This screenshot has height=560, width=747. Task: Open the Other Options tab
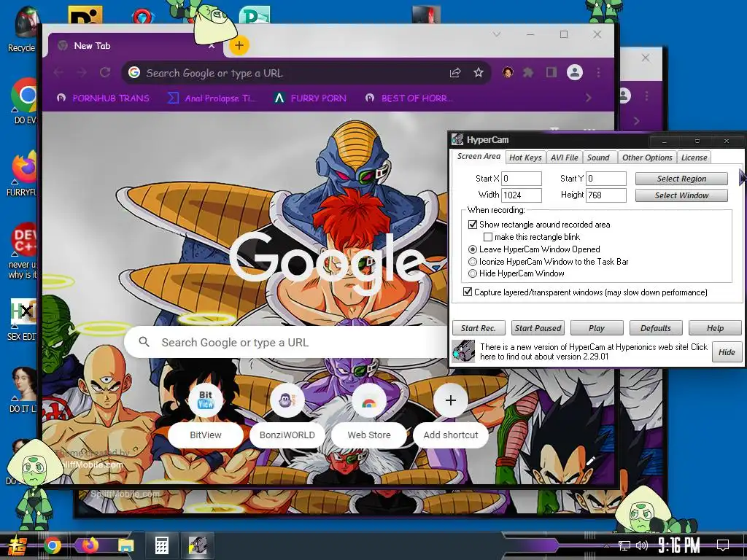(x=647, y=157)
